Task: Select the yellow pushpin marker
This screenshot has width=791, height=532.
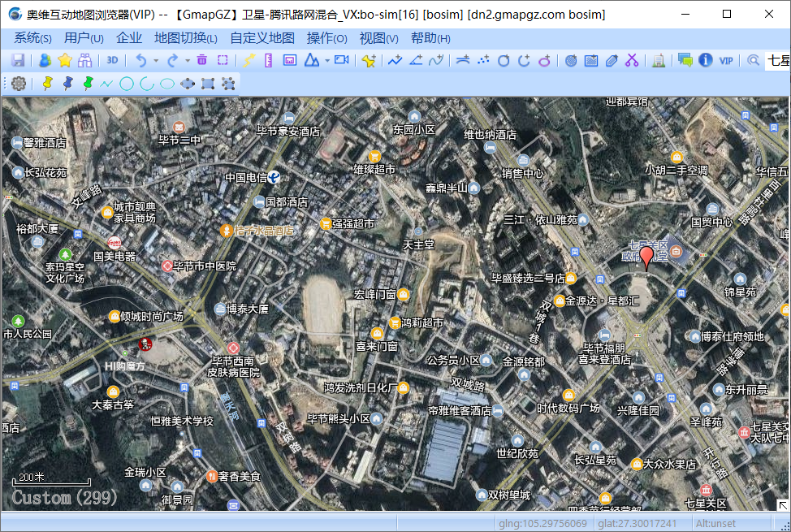Action: point(47,84)
